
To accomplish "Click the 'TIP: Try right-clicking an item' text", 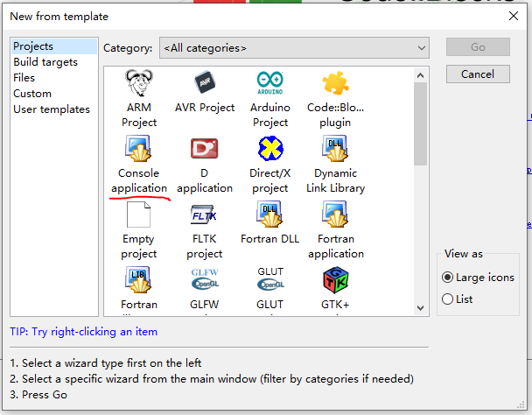I will (x=83, y=332).
